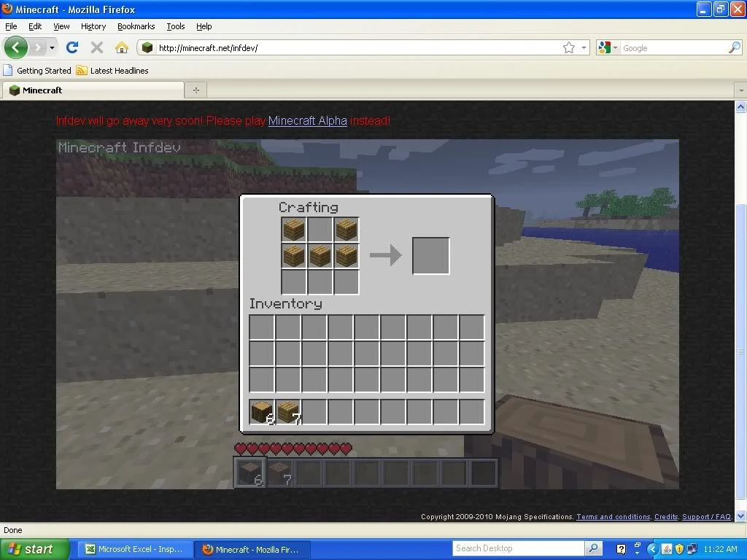Click the wood log slot in the bottom hotbar
747x560 pixels.
[250, 472]
